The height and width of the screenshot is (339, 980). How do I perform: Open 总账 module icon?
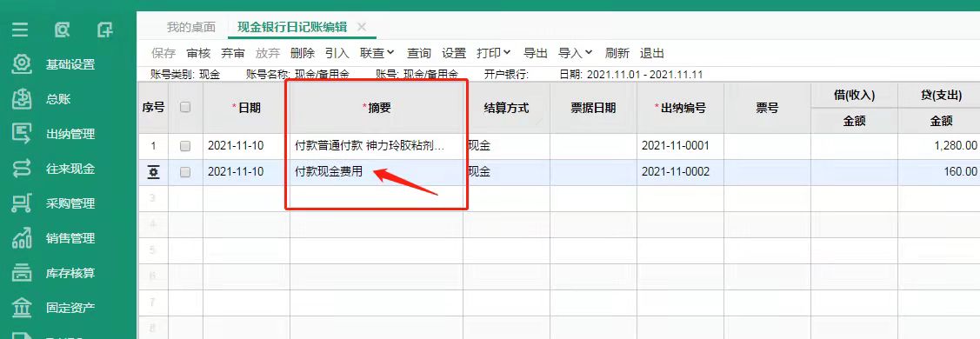[x=22, y=98]
